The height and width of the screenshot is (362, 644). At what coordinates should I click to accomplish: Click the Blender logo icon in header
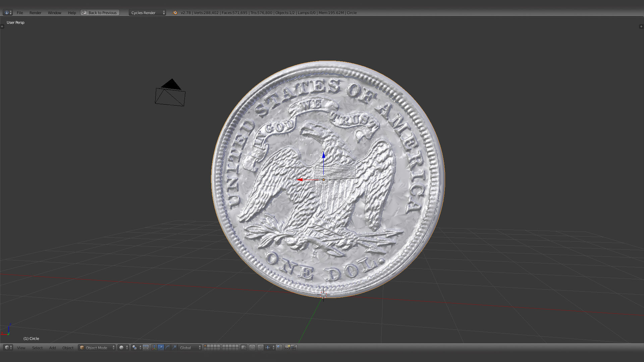[x=174, y=13]
